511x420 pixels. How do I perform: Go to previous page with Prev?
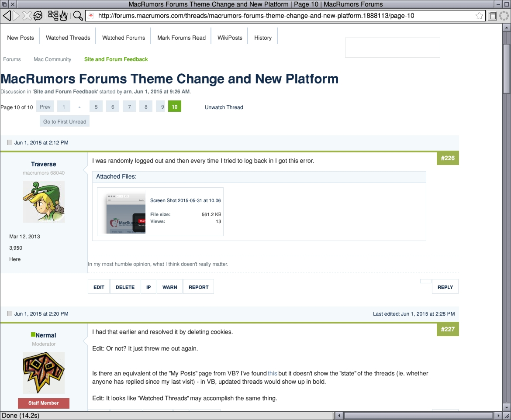45,107
